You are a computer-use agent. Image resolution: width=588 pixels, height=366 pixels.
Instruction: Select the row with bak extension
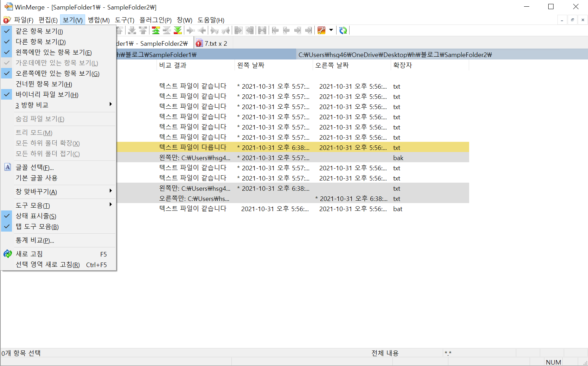point(293,158)
